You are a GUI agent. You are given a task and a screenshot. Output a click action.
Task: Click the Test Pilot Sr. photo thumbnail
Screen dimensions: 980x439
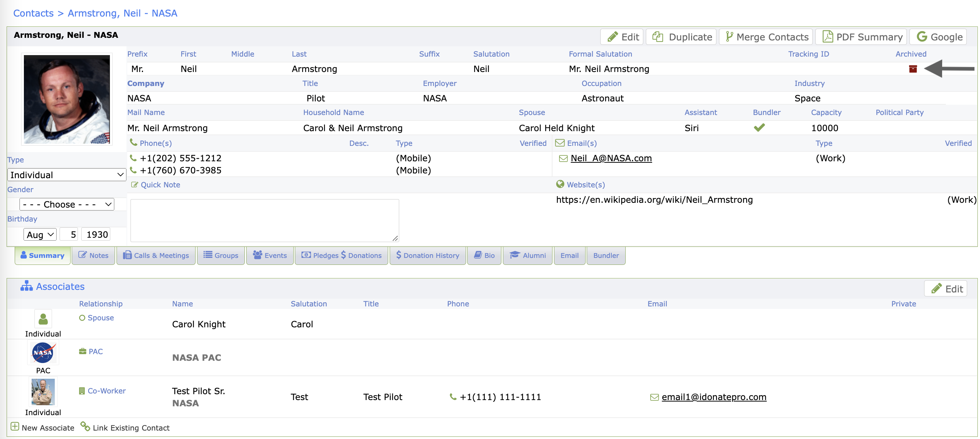point(43,392)
